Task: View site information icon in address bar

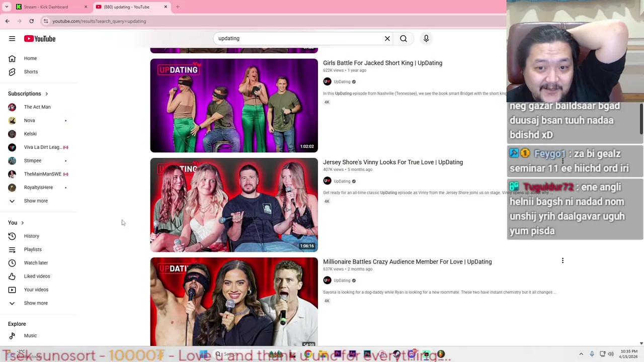Action: click(x=46, y=21)
